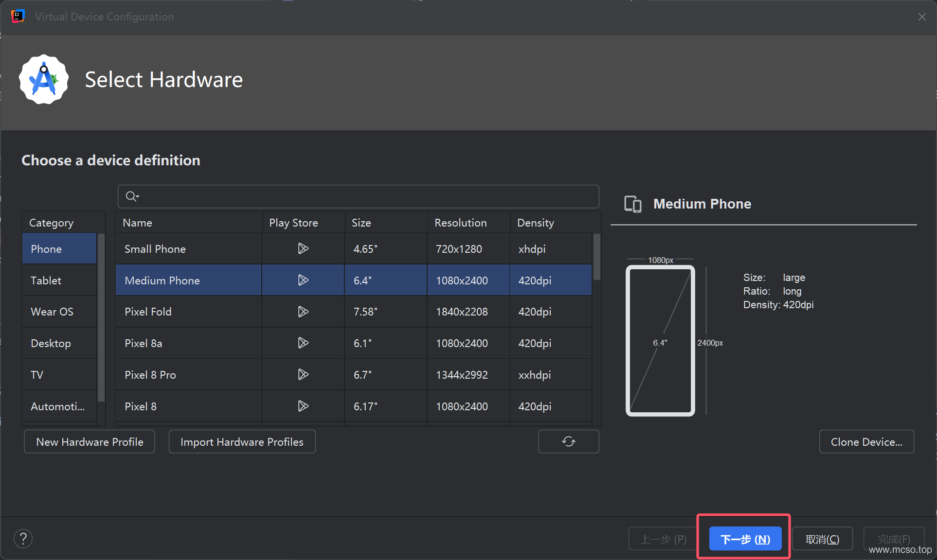Click the Play Store icon for Pixel 8 Pro
Viewport: 937px width, 560px height.
pyautogui.click(x=303, y=374)
